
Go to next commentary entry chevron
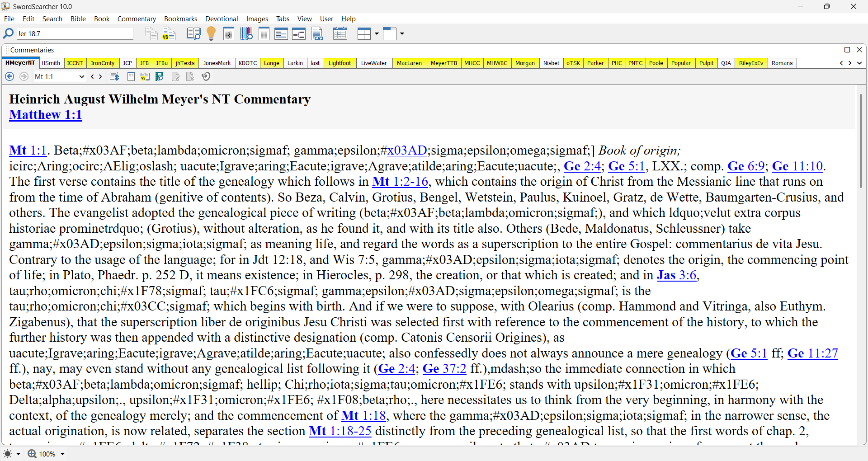pos(100,76)
